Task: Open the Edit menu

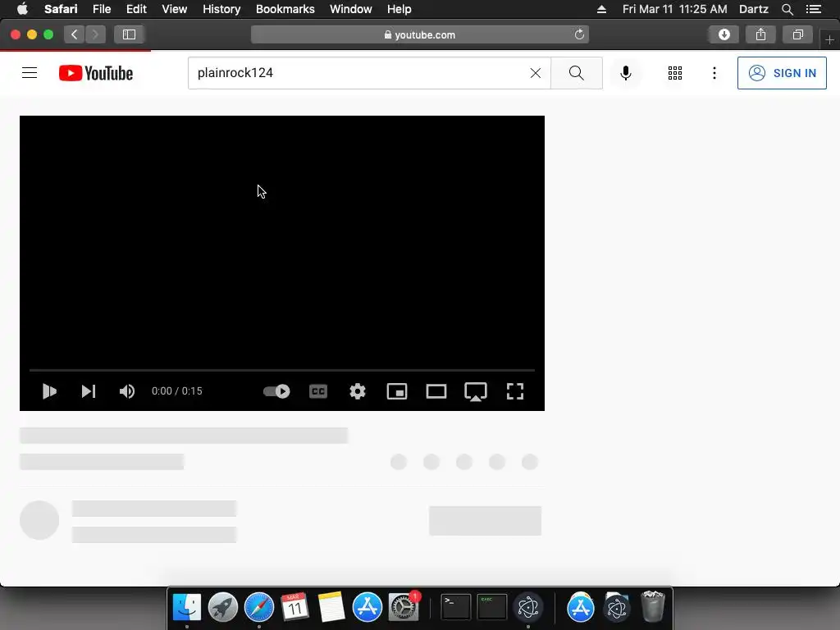Action: [x=136, y=9]
